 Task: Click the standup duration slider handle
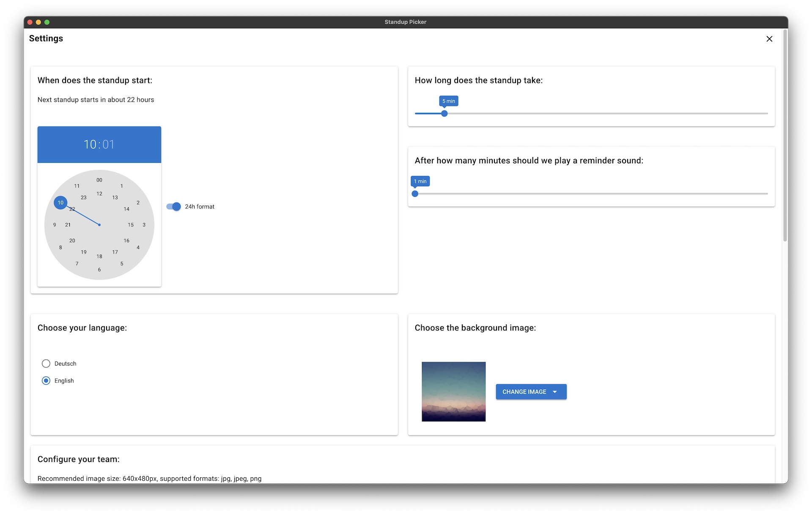point(444,113)
